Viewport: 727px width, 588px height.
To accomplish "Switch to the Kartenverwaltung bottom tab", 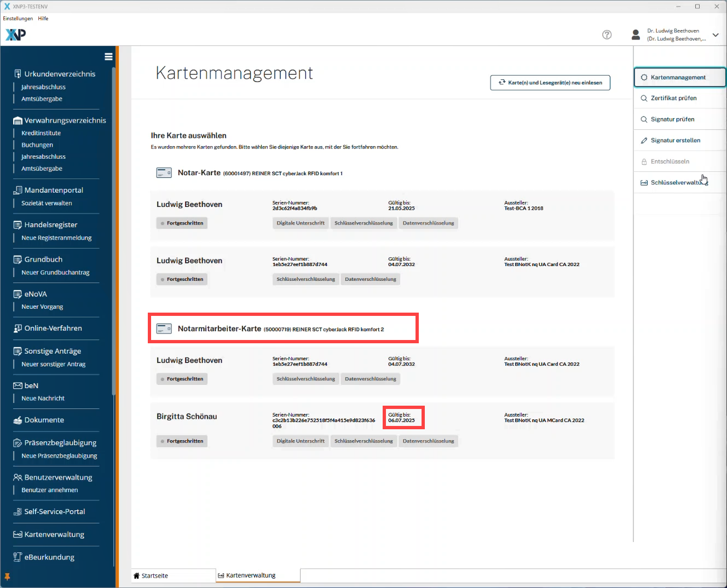I will coord(258,575).
